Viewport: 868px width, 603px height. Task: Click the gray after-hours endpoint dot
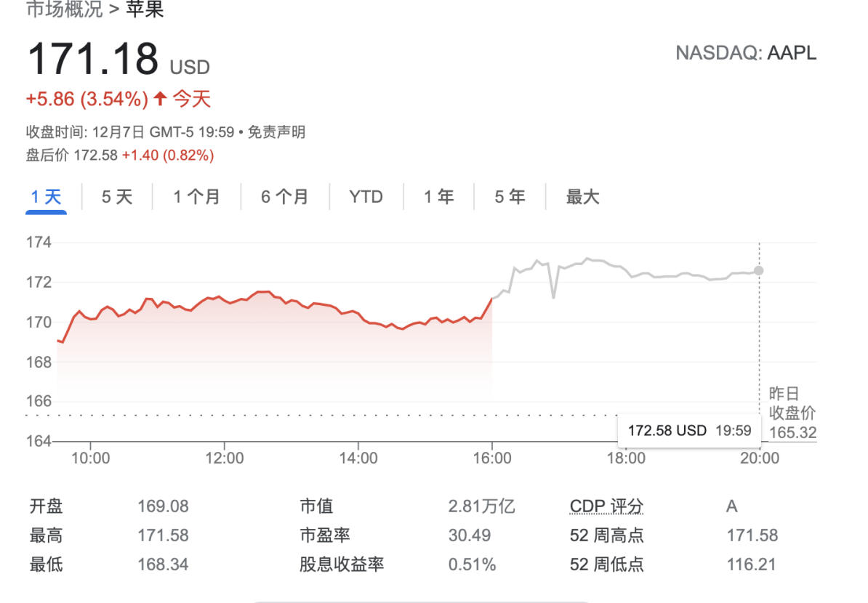tap(759, 270)
